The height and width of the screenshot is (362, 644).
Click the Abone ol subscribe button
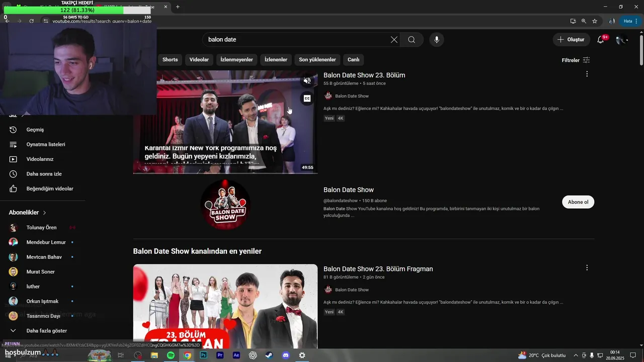[578, 202]
